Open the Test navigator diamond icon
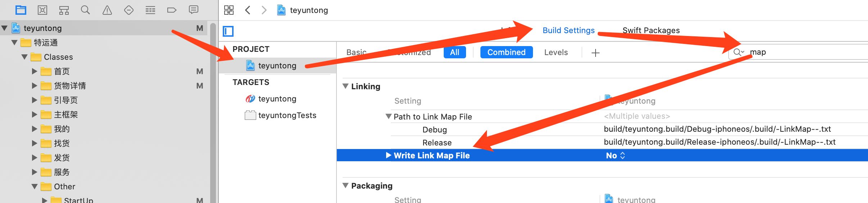Screen dimensions: 868x203 tap(129, 10)
